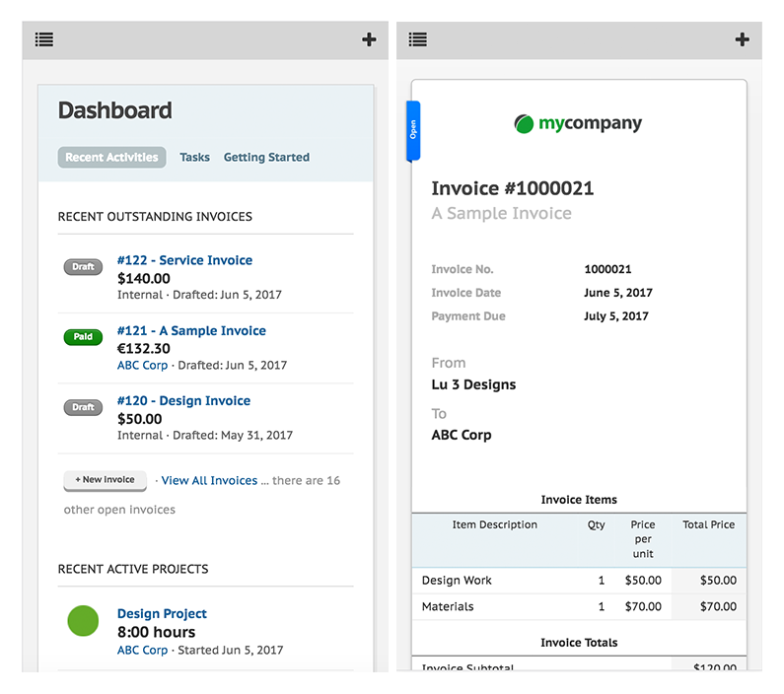Follow the View All Invoices link

click(x=209, y=481)
